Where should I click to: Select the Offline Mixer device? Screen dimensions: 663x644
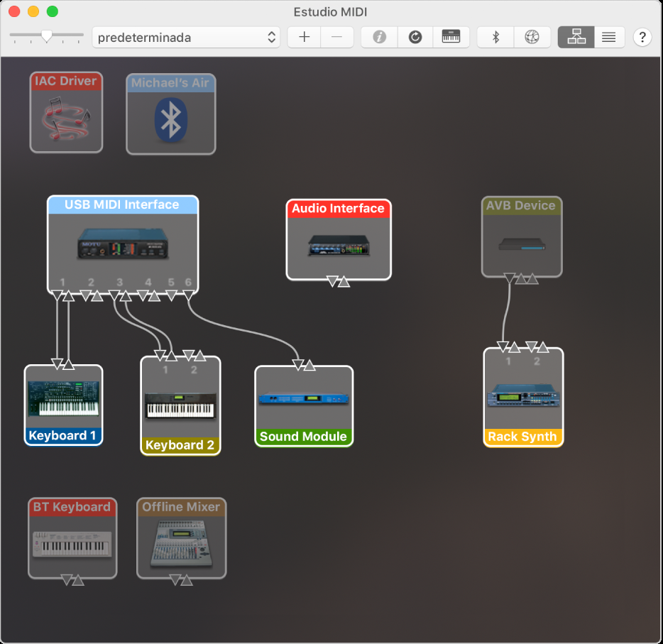(181, 540)
